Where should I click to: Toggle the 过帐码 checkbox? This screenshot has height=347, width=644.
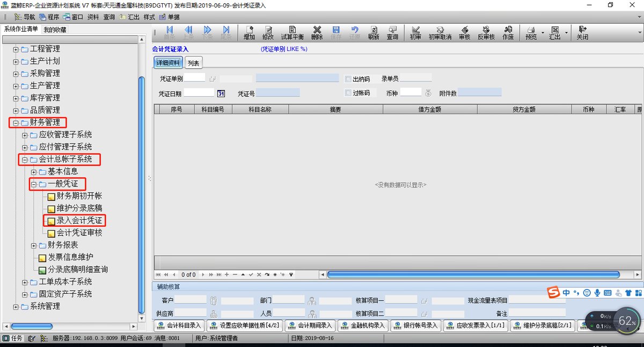point(348,93)
